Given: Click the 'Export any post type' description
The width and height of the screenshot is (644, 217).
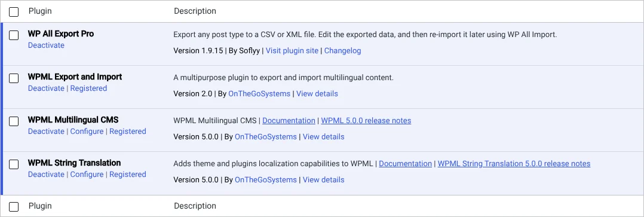Looking at the screenshot, I should [365, 35].
